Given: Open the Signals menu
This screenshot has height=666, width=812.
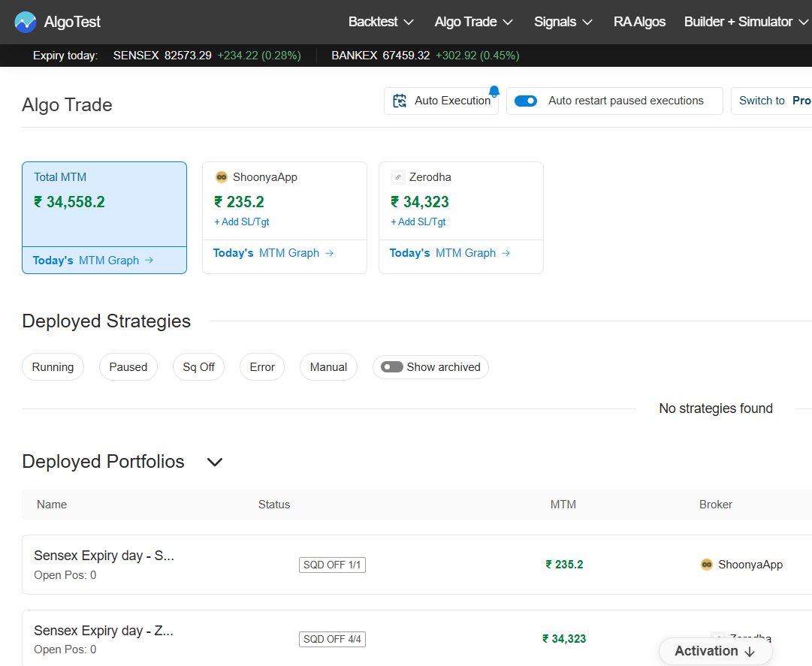Looking at the screenshot, I should pyautogui.click(x=563, y=22).
